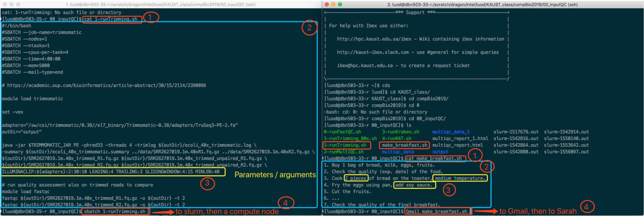Select the '-bash: cd: 0: No such file' error
Image resolution: width=644 pixels, height=216 pixels.
[376, 112]
